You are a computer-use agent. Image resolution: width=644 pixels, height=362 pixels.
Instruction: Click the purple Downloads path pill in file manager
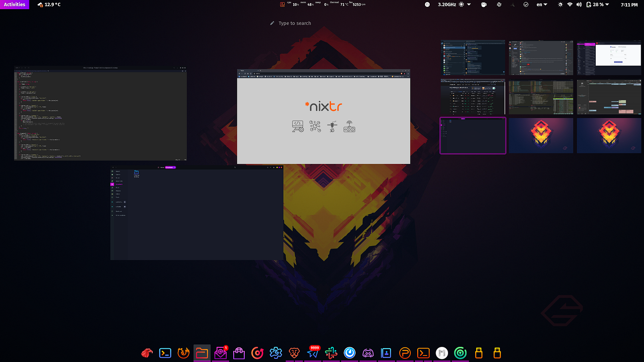coord(171,167)
